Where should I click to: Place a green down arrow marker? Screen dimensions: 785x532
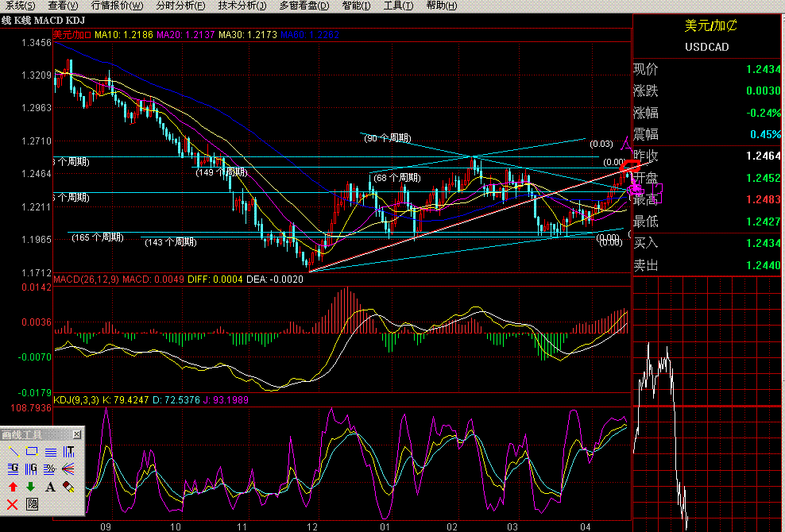coord(32,487)
